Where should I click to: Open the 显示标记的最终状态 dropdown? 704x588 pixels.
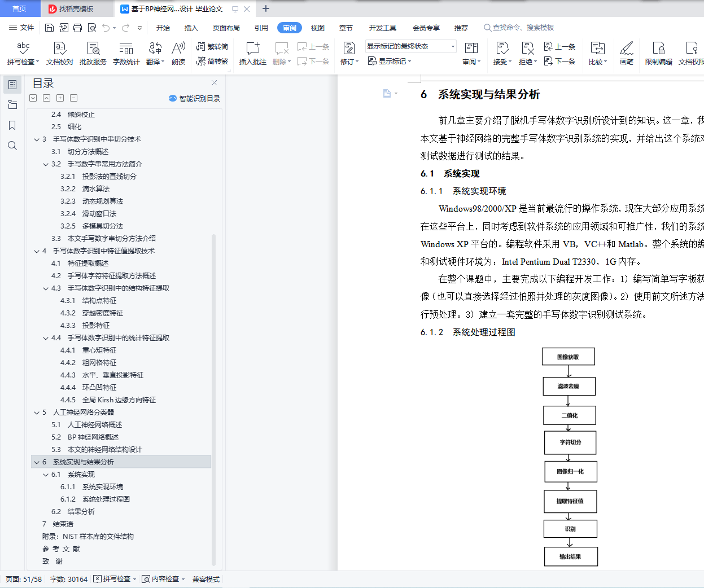coord(410,46)
